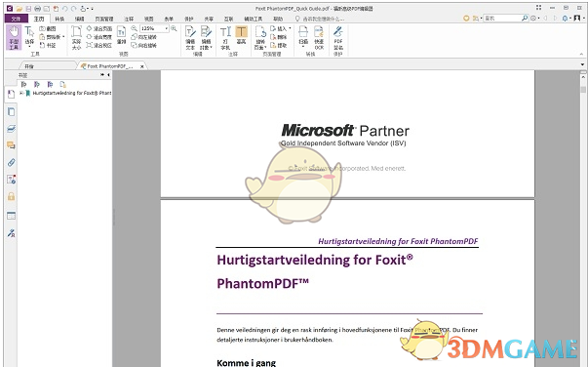Open the Clipboard dropdown arrow
The image size is (588, 367).
pyautogui.click(x=63, y=37)
